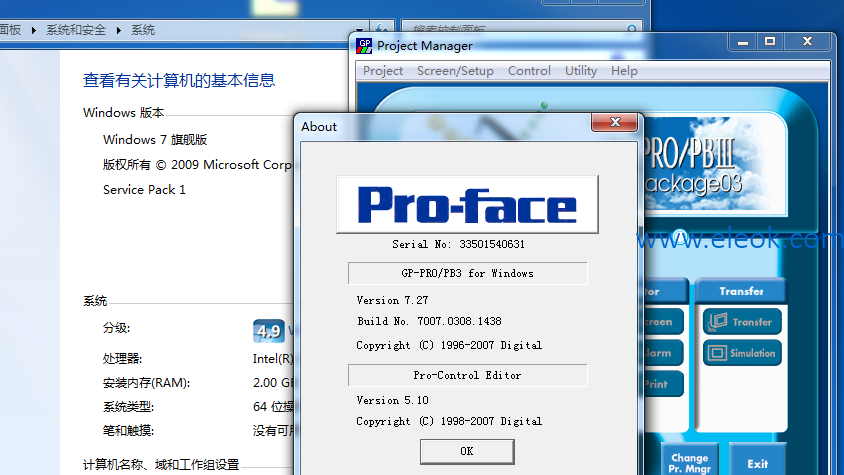This screenshot has width=844, height=475.
Task: Click 系统和安全 in the breadcrumb
Action: (76, 30)
